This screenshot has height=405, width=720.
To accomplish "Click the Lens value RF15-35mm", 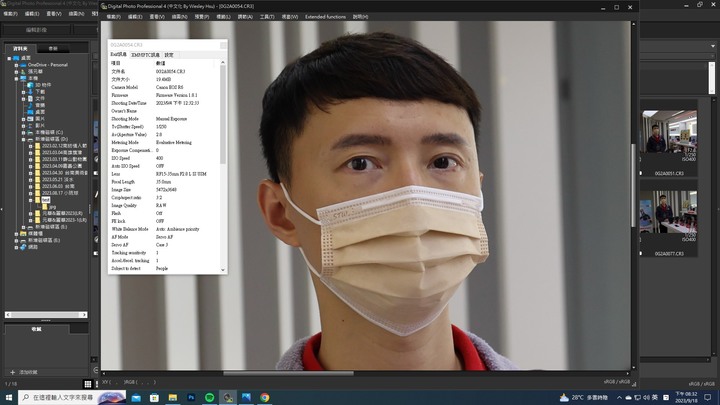I will click(x=181, y=174).
